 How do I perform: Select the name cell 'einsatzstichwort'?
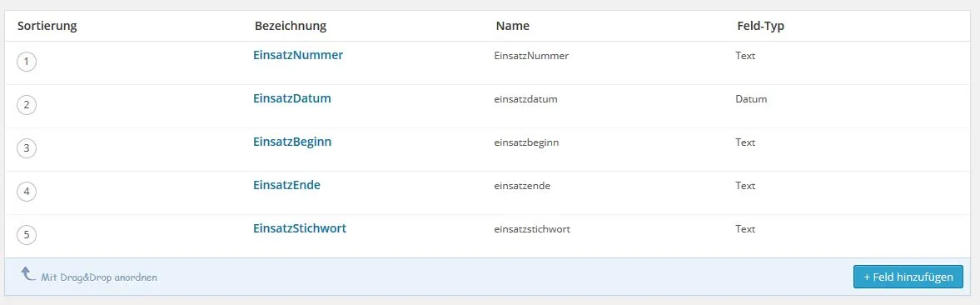pos(532,228)
